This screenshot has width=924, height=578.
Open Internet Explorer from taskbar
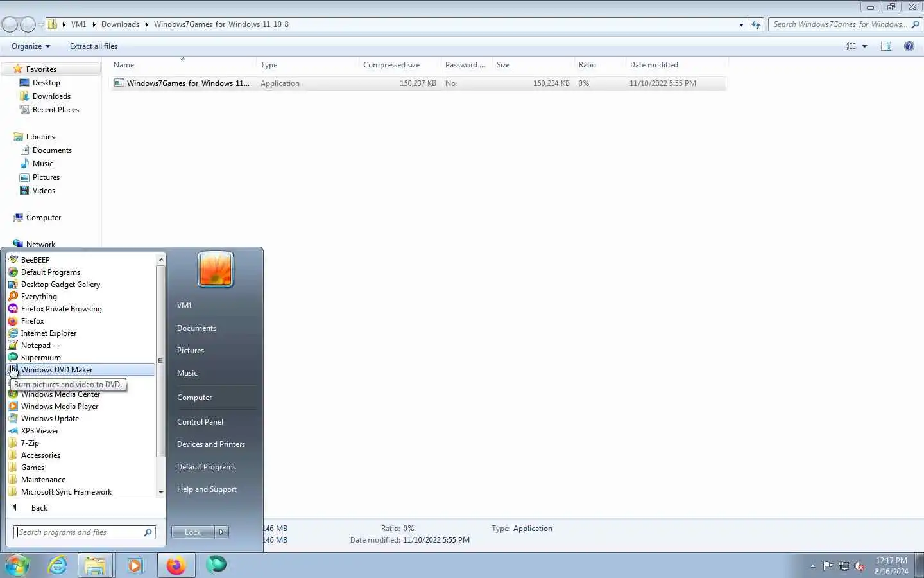58,565
